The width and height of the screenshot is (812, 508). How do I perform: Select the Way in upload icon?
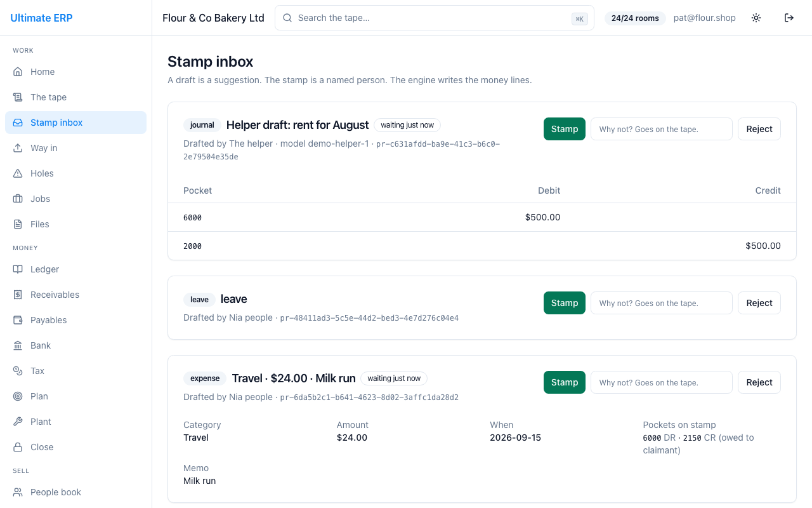[18, 148]
